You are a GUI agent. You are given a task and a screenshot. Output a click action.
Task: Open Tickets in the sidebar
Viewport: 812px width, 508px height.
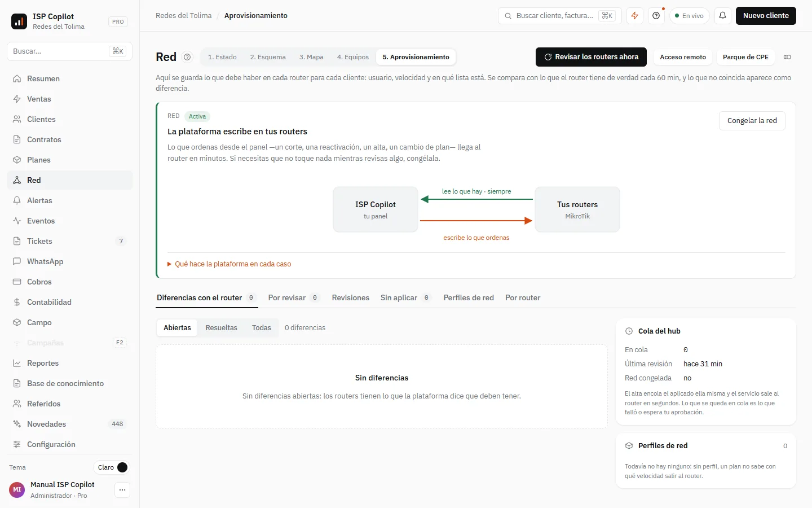pyautogui.click(x=69, y=241)
